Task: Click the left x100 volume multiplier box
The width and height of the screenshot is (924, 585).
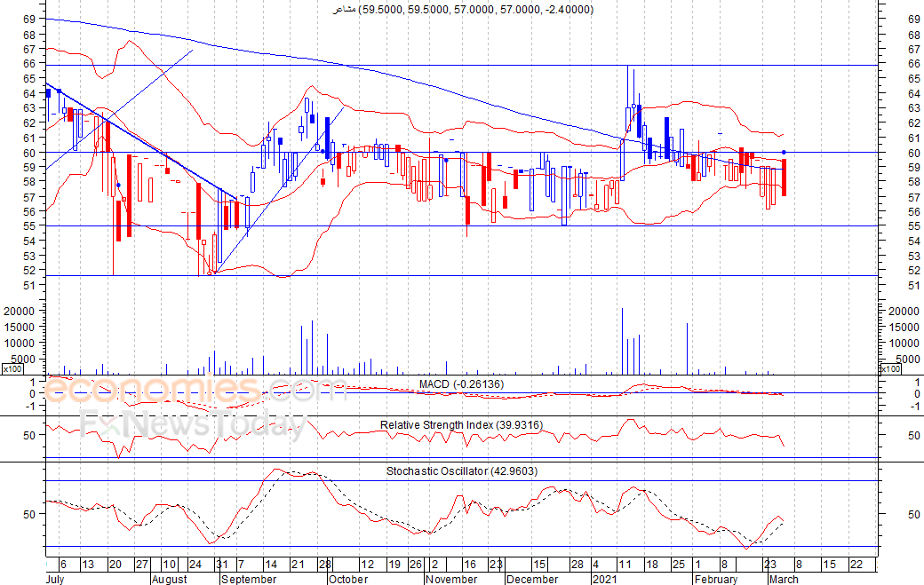Action: [12, 369]
